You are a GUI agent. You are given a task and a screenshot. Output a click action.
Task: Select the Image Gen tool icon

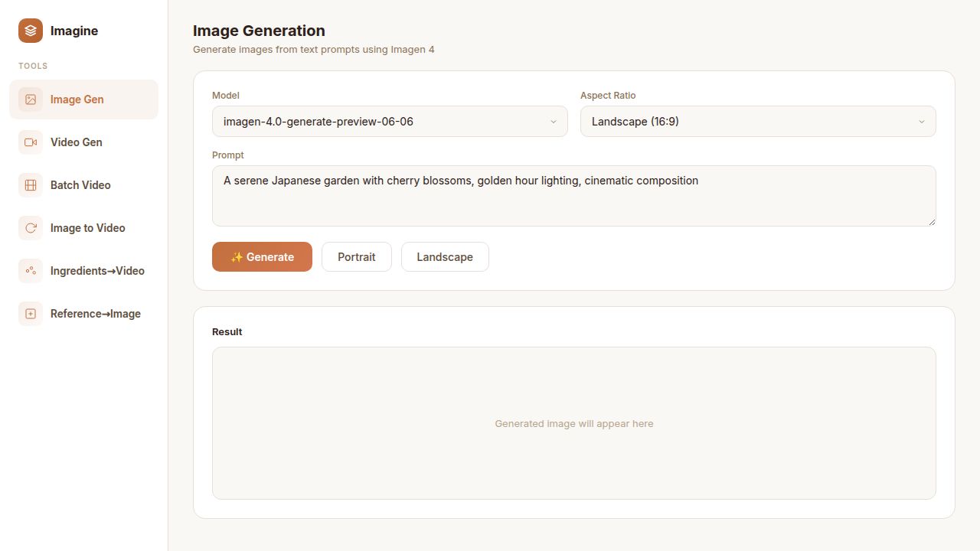pyautogui.click(x=31, y=99)
